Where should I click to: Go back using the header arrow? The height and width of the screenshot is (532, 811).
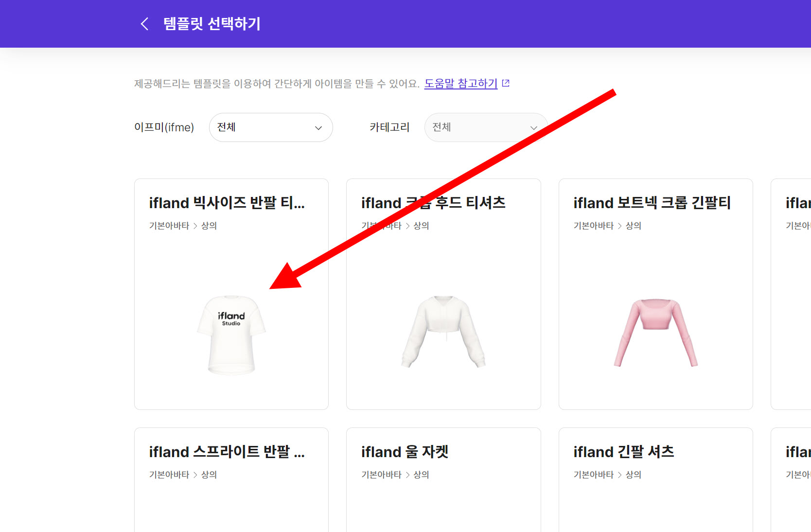(144, 24)
